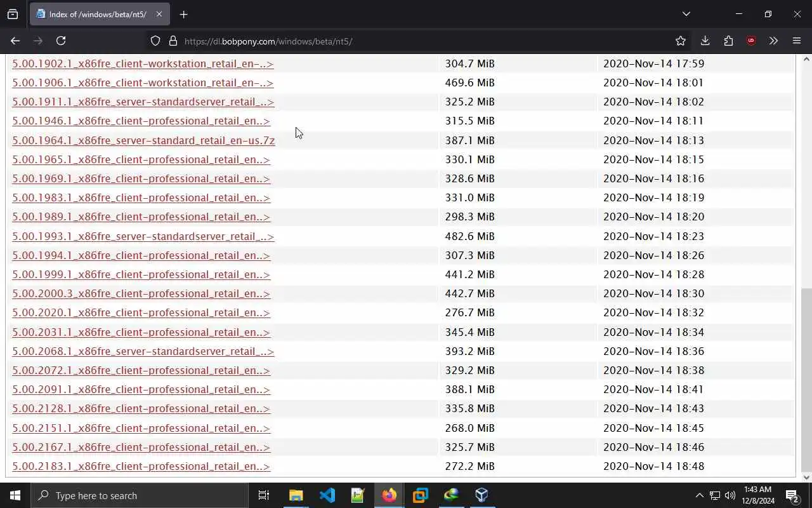
Task: Download 5.00.1906.1 client-workstation file
Action: pyautogui.click(x=143, y=83)
